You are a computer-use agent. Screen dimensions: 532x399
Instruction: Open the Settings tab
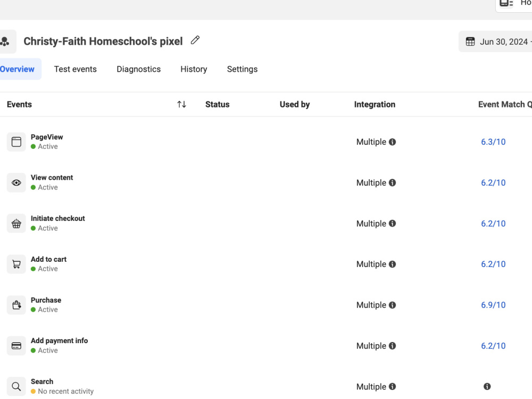(242, 69)
